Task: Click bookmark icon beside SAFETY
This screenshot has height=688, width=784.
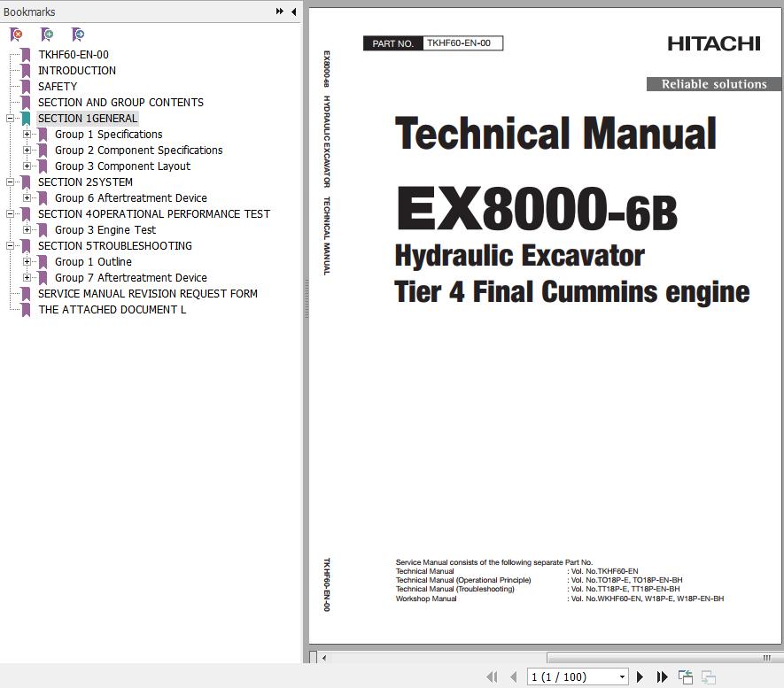Action: pyautogui.click(x=26, y=87)
